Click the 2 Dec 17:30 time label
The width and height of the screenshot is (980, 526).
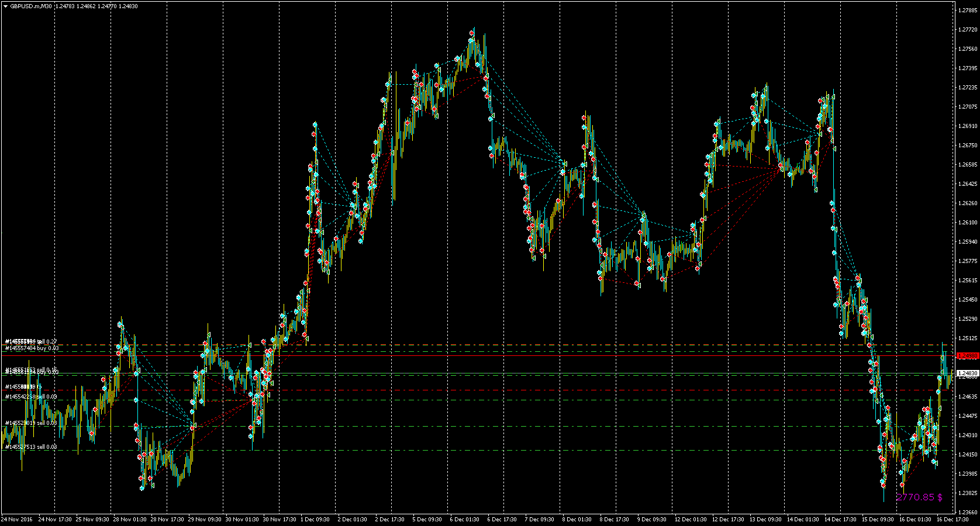pos(390,520)
